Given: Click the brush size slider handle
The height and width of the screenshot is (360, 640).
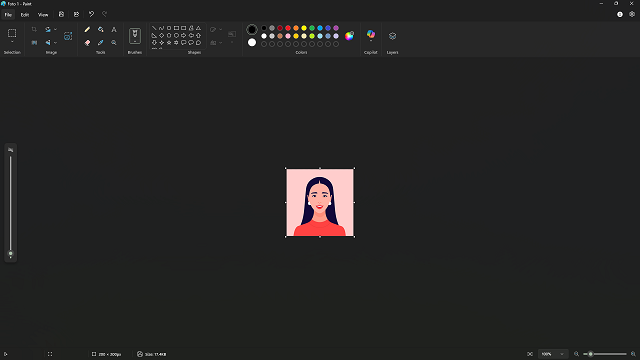Looking at the screenshot, I should (x=11, y=253).
